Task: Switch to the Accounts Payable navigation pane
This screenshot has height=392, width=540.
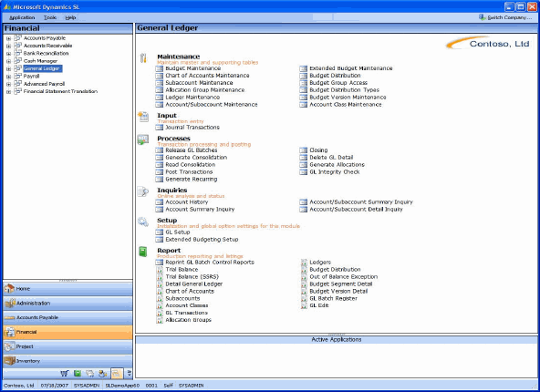Action: [x=67, y=317]
